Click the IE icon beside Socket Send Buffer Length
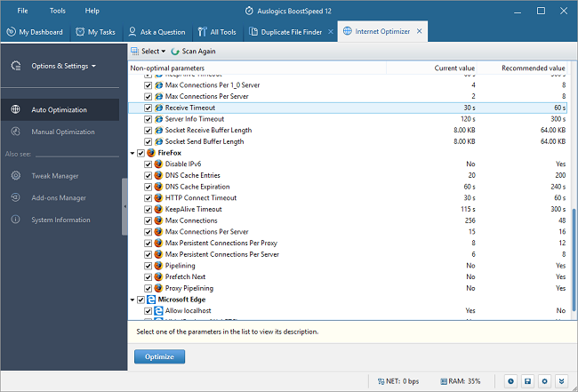Image resolution: width=578 pixels, height=392 pixels. [x=158, y=141]
